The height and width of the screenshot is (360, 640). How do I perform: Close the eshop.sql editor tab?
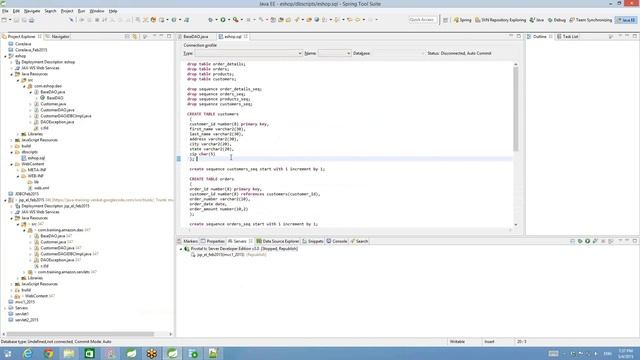coord(246,36)
